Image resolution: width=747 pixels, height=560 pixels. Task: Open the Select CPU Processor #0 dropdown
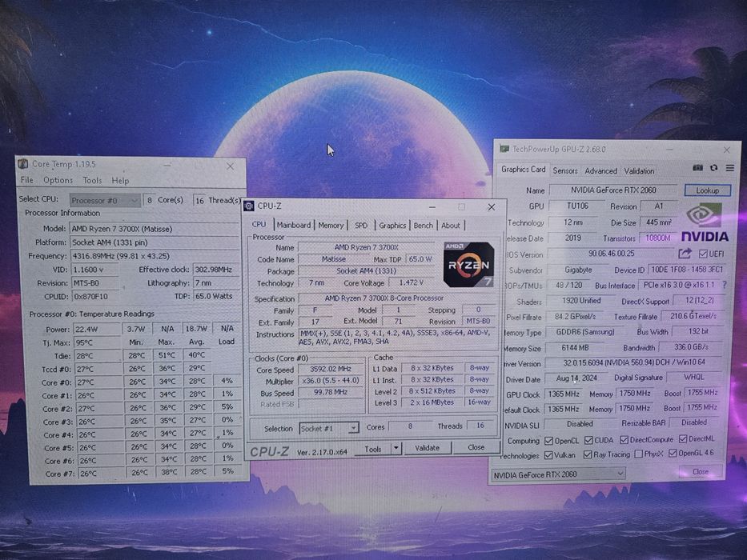(x=106, y=201)
